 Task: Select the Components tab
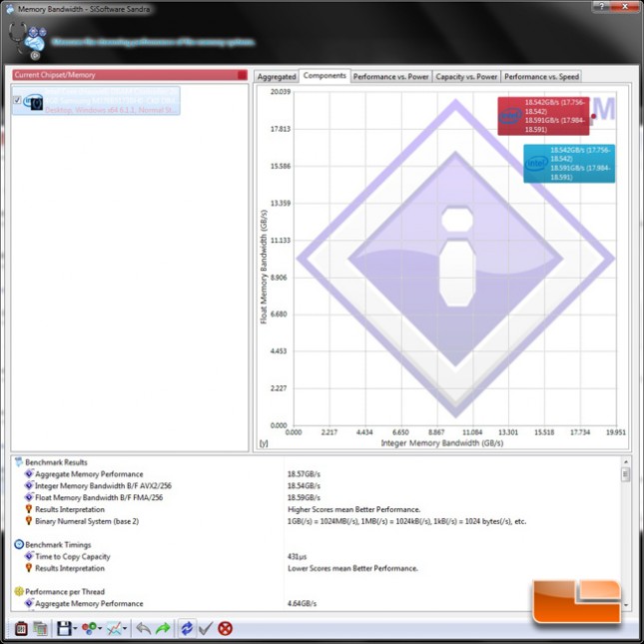(x=324, y=76)
